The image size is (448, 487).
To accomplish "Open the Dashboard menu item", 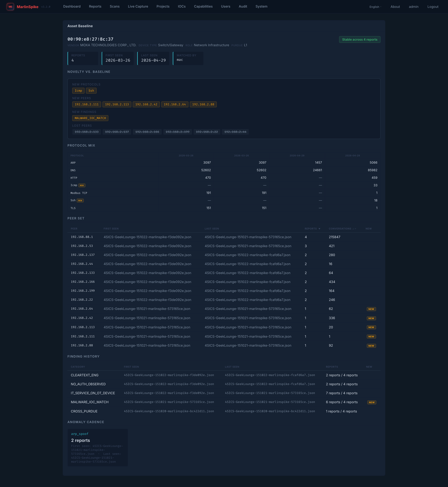I will 72,7.
